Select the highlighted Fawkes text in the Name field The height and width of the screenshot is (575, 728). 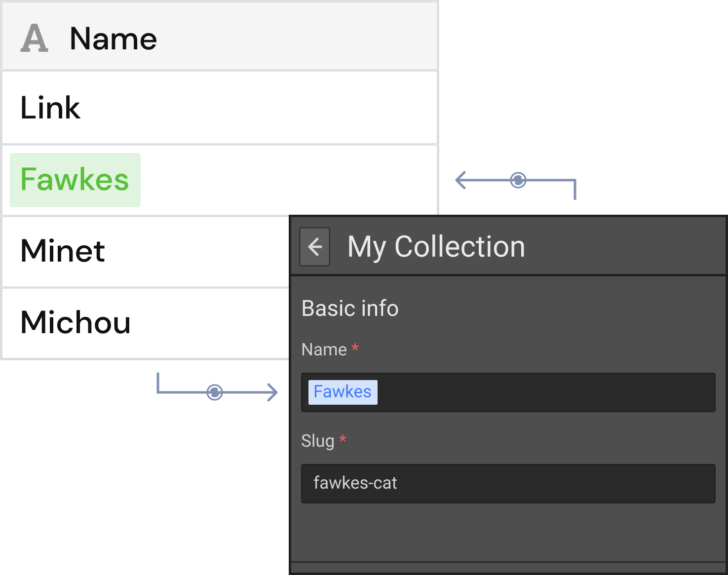coord(343,391)
